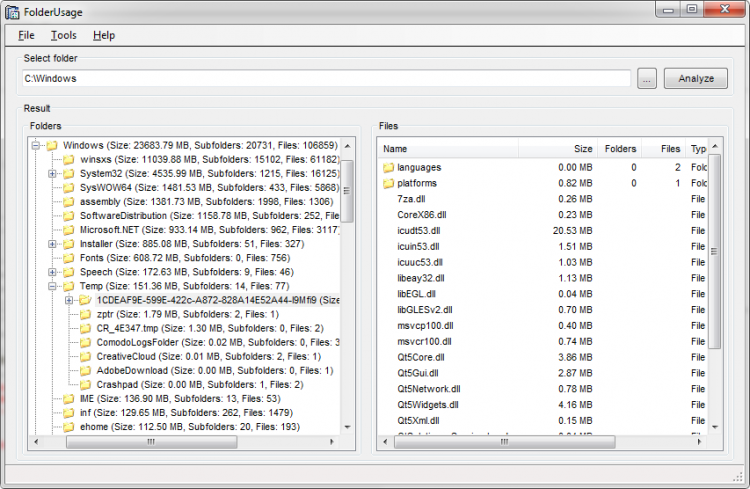Image resolution: width=750 pixels, height=489 pixels.
Task: Click the Microsoft.NET folder icon
Action: [x=69, y=230]
